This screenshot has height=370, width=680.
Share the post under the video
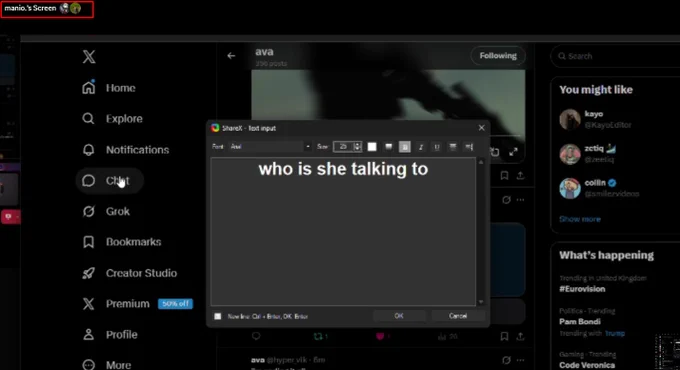pyautogui.click(x=520, y=176)
